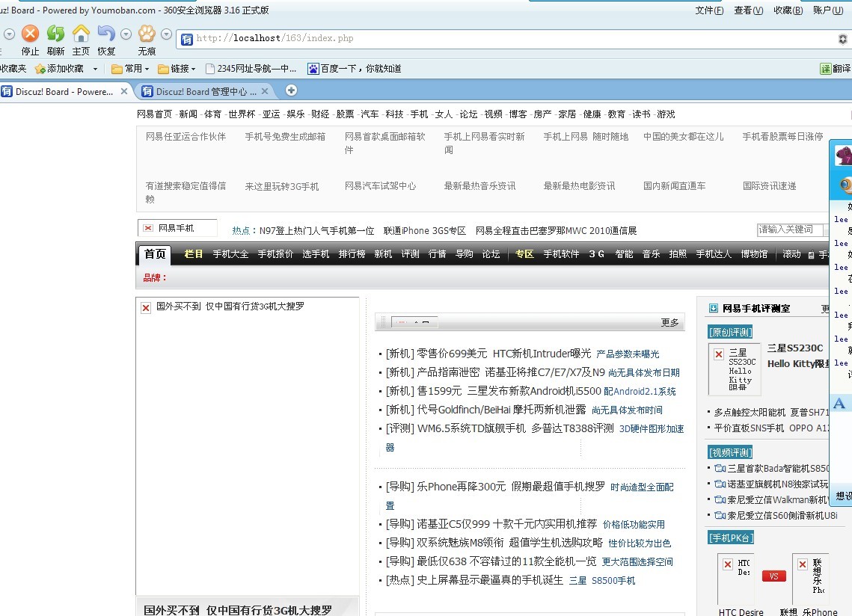Image resolution: width=852 pixels, height=616 pixels.
Task: Click the 添加收藏 star icon
Action: 40,69
